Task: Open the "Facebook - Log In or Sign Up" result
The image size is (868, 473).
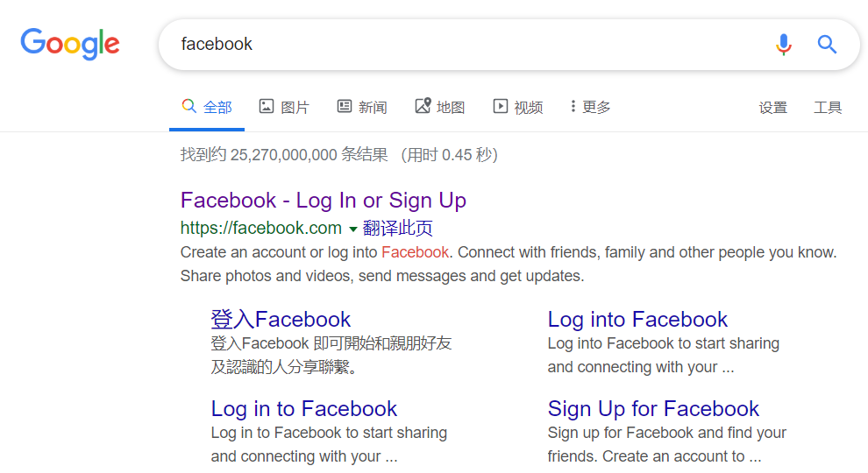Action: (x=323, y=200)
